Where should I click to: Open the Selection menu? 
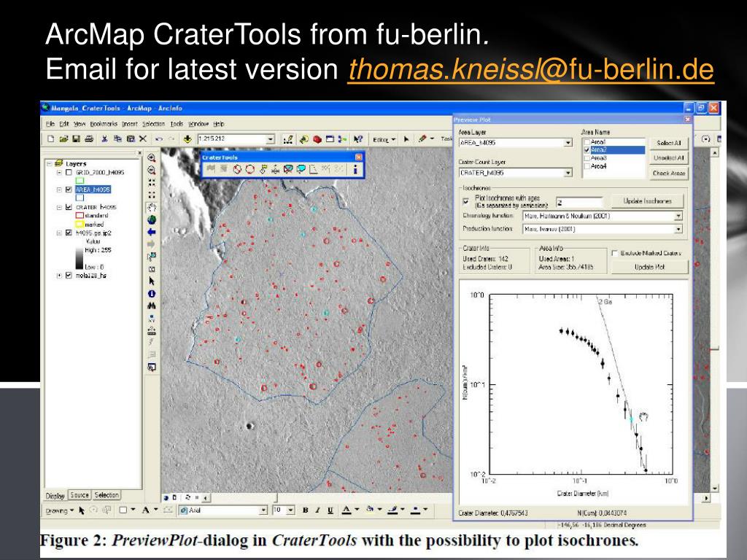(153, 124)
